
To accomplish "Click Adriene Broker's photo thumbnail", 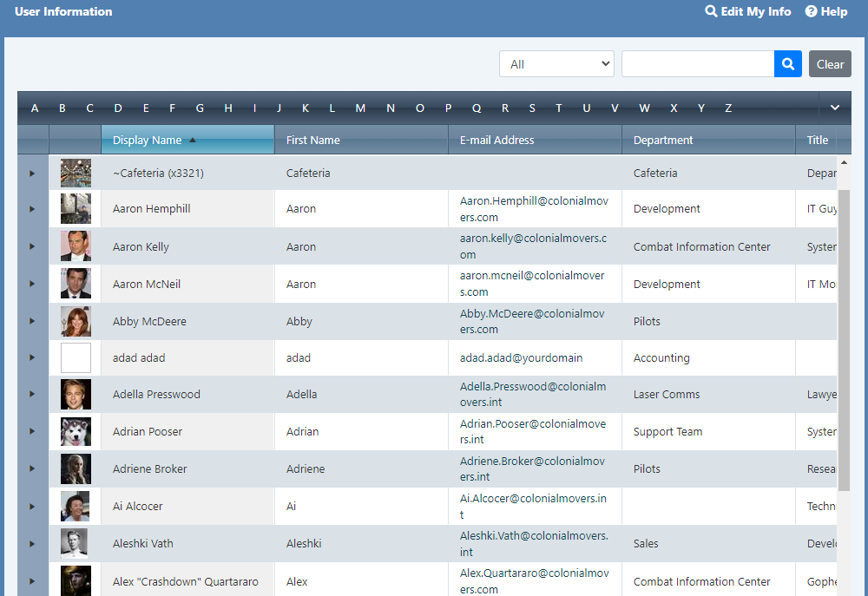I will click(x=76, y=468).
